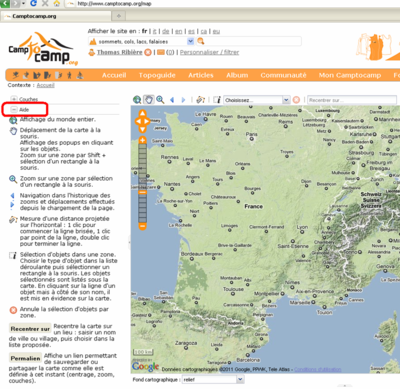The image size is (400, 389).
Task: Open Thomas Ribière profile link
Action: 120,52
